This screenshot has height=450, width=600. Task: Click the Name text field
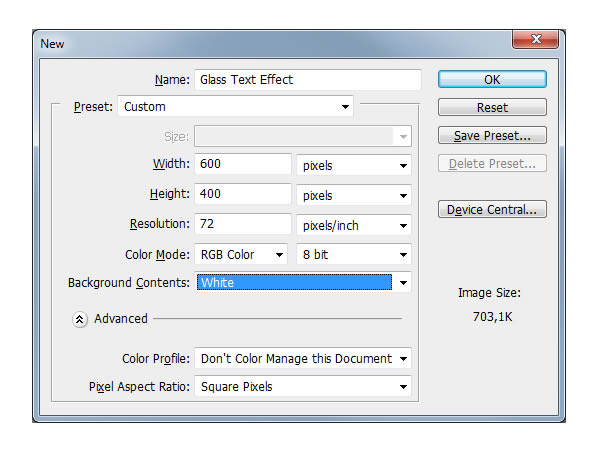308,79
